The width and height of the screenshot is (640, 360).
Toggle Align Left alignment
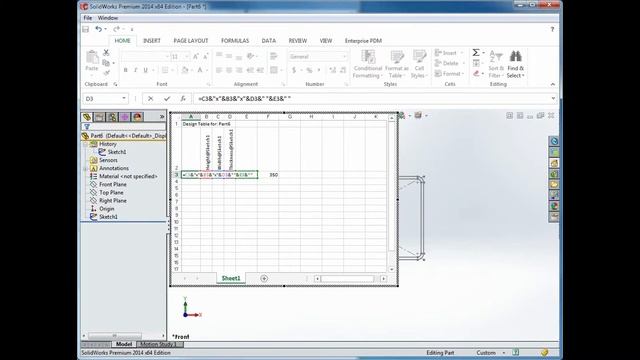[x=219, y=70]
